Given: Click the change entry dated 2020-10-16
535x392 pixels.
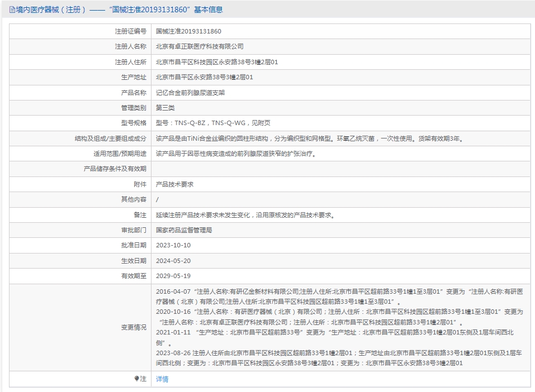Looking at the screenshot, I should pyautogui.click(x=339, y=317).
